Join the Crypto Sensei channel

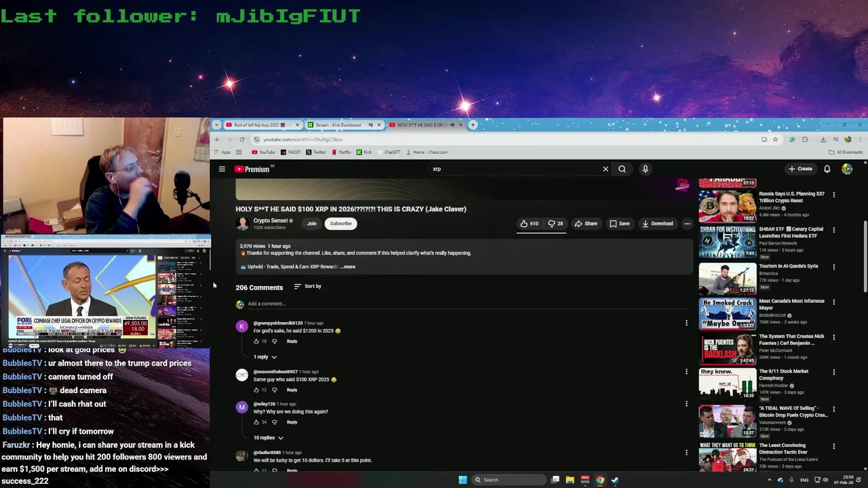(311, 224)
